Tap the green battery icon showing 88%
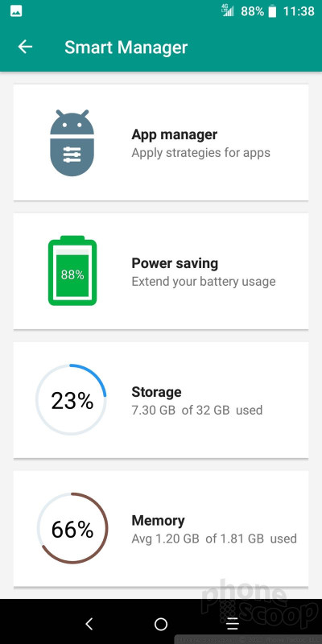This screenshot has height=644, width=322. point(72,270)
